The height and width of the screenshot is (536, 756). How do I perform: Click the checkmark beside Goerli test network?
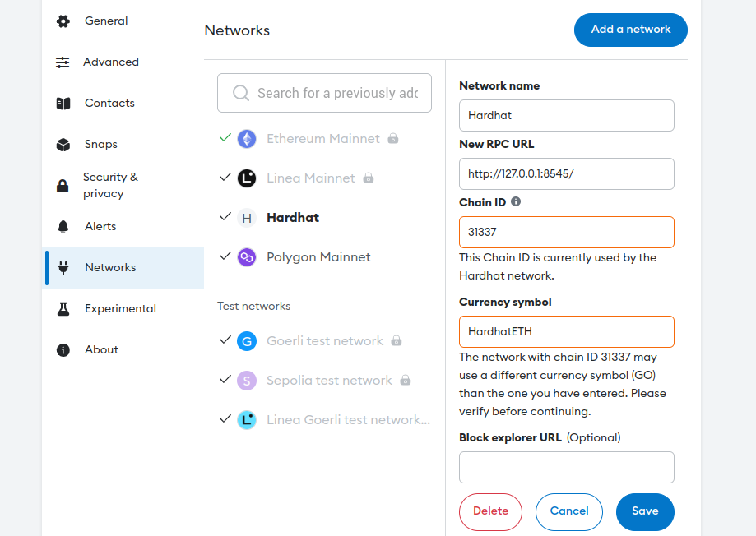coord(225,340)
